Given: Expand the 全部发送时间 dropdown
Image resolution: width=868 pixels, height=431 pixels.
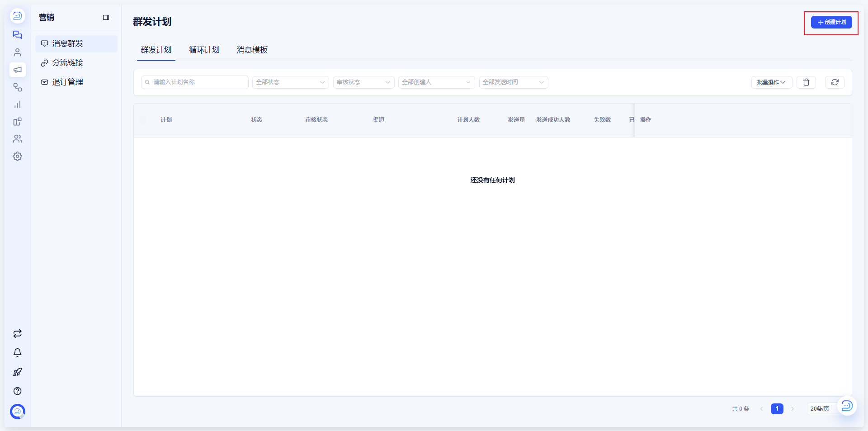Looking at the screenshot, I should 514,82.
